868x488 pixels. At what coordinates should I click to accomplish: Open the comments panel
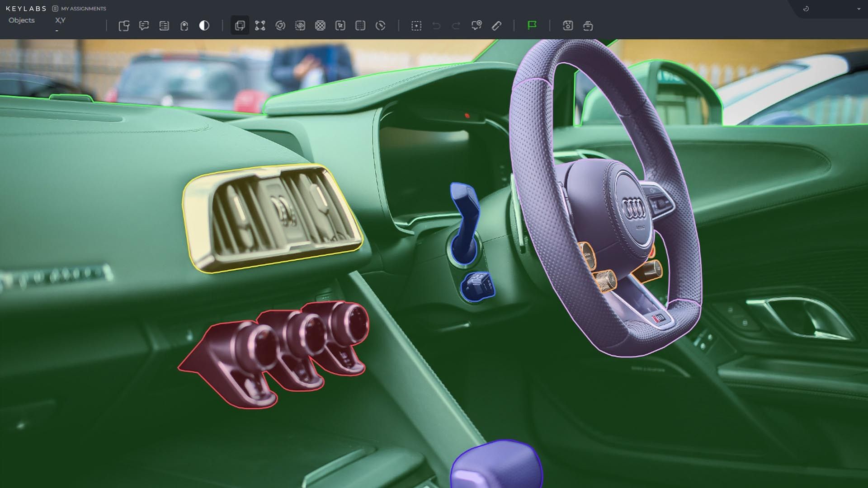click(x=145, y=26)
